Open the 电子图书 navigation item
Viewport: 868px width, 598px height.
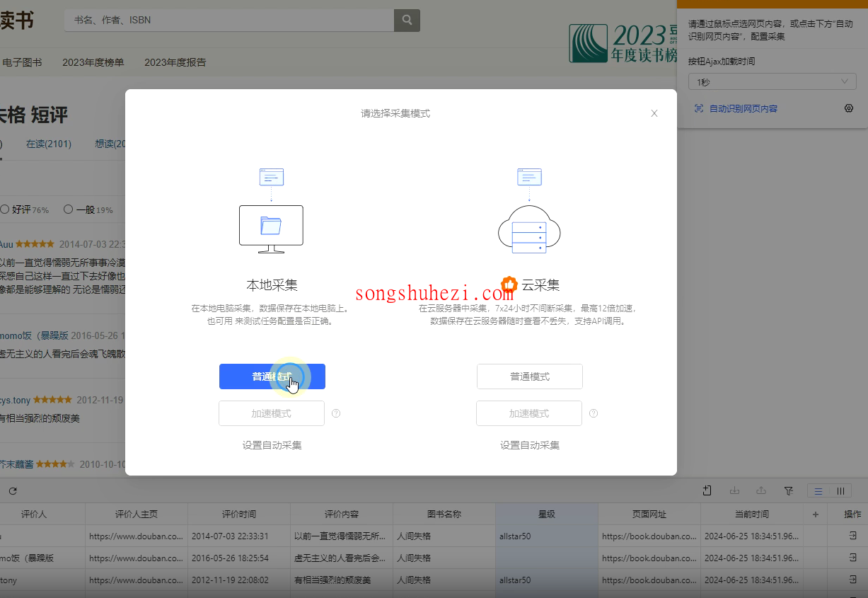click(22, 62)
